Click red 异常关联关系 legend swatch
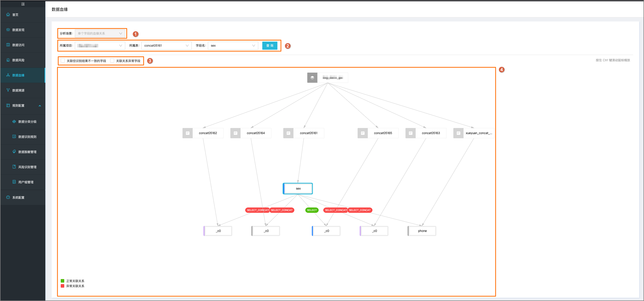The width and height of the screenshot is (644, 301). tap(62, 286)
